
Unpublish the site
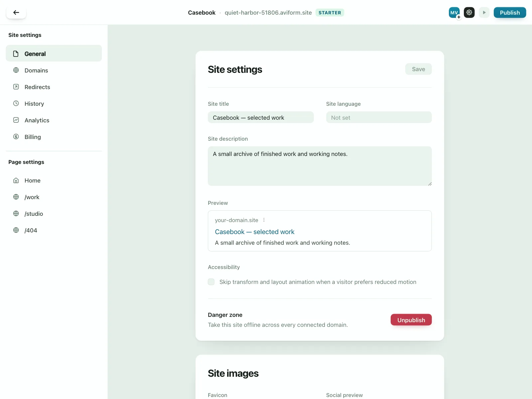(x=411, y=320)
